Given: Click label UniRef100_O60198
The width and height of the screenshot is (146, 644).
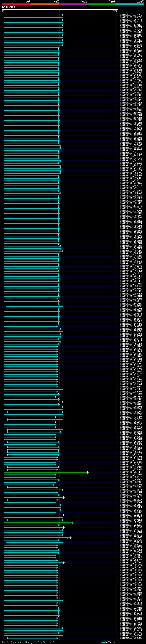Looking at the screenshot, I should point(131,306).
